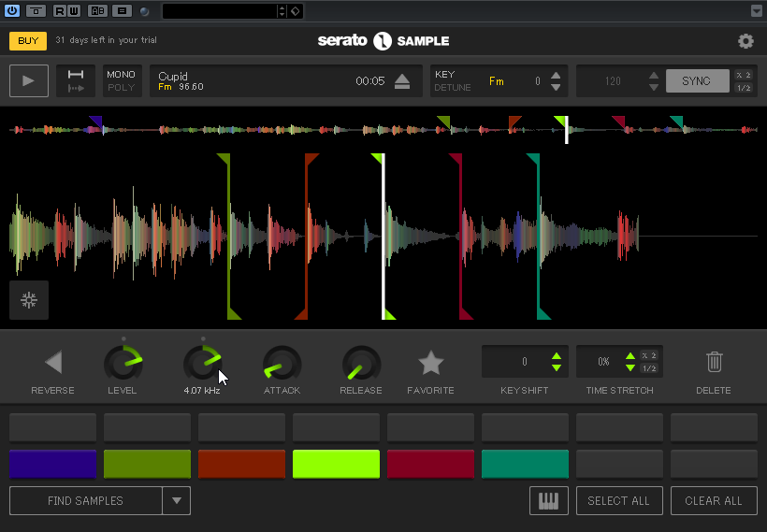The height and width of the screenshot is (532, 767).
Task: Click the DELETE trash icon
Action: point(715,362)
